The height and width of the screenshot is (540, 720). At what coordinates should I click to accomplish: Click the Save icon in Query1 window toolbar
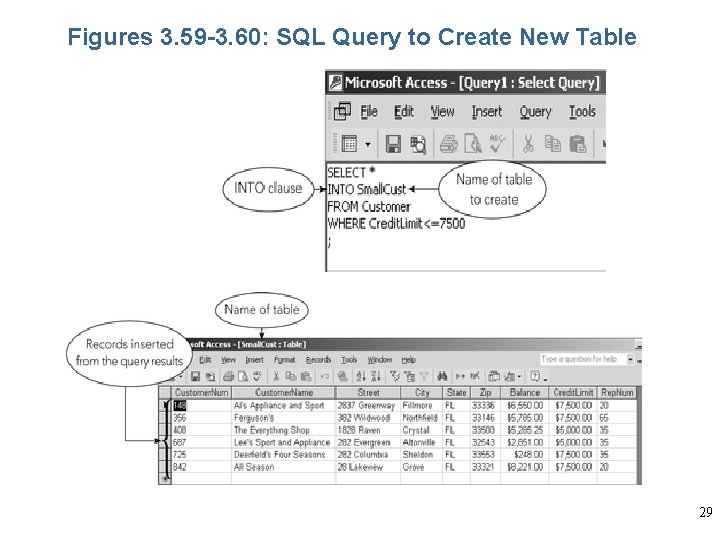(393, 144)
